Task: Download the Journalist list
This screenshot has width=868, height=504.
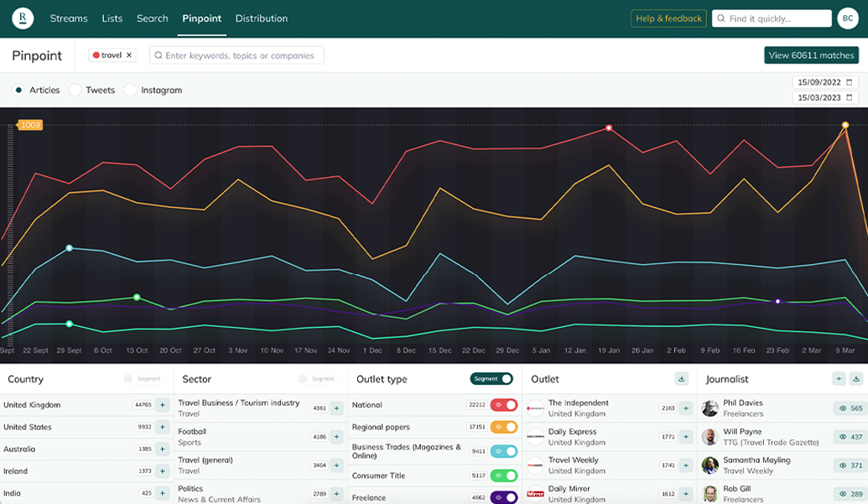Action: pyautogui.click(x=855, y=379)
